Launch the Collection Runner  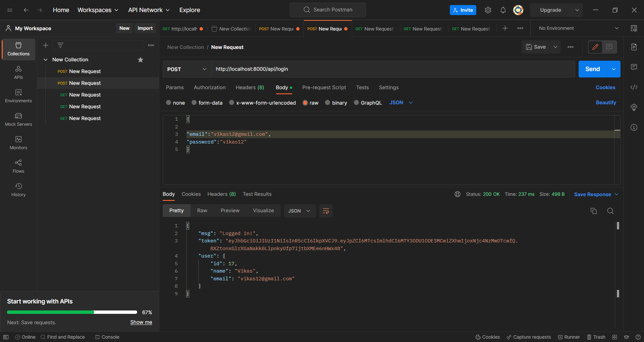(569, 337)
